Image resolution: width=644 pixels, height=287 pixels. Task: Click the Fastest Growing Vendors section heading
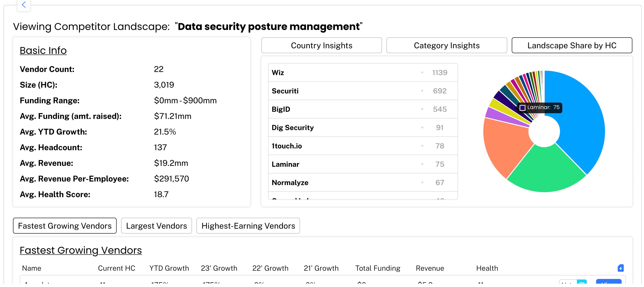click(81, 250)
